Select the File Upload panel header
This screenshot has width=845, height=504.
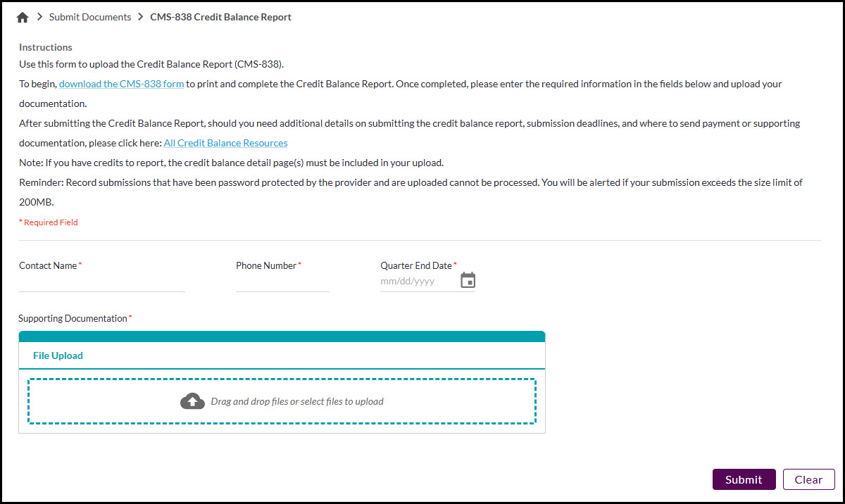[x=58, y=355]
